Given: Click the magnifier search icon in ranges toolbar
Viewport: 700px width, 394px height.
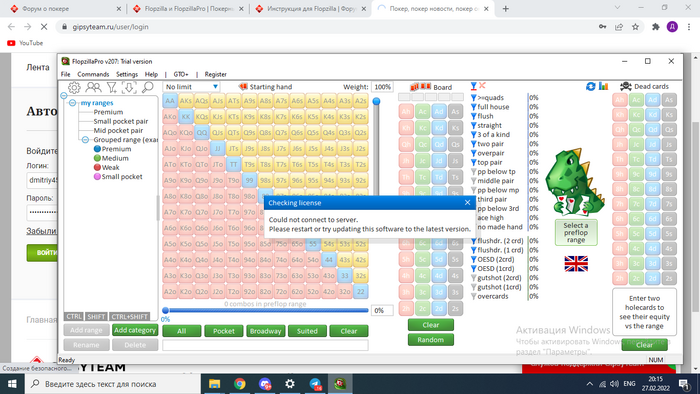Looking at the screenshot, I should pyautogui.click(x=147, y=87).
